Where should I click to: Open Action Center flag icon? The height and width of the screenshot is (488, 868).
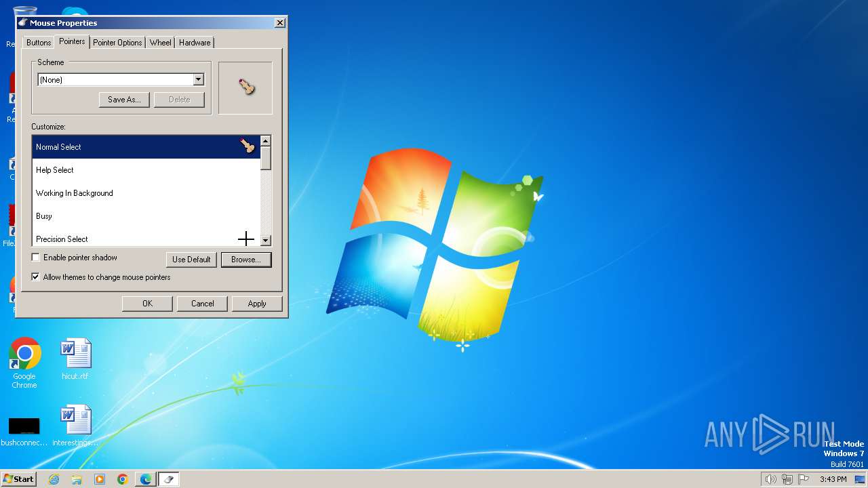804,479
